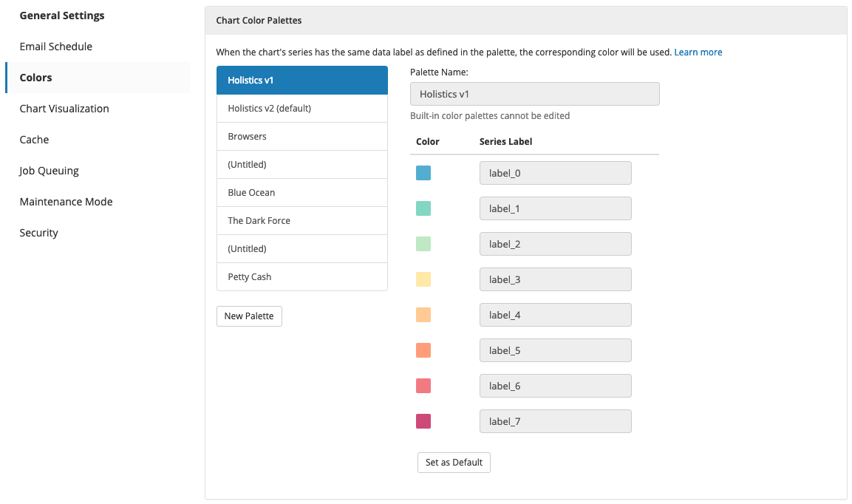Select The Dark Force palette
The image size is (852, 504).
[302, 221]
